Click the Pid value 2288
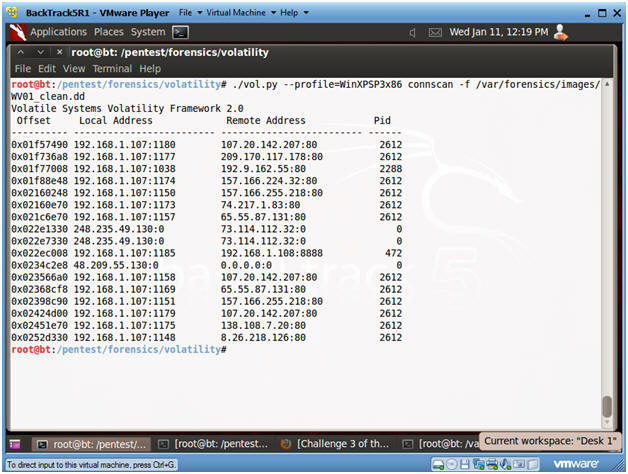628x474 pixels. [x=390, y=169]
